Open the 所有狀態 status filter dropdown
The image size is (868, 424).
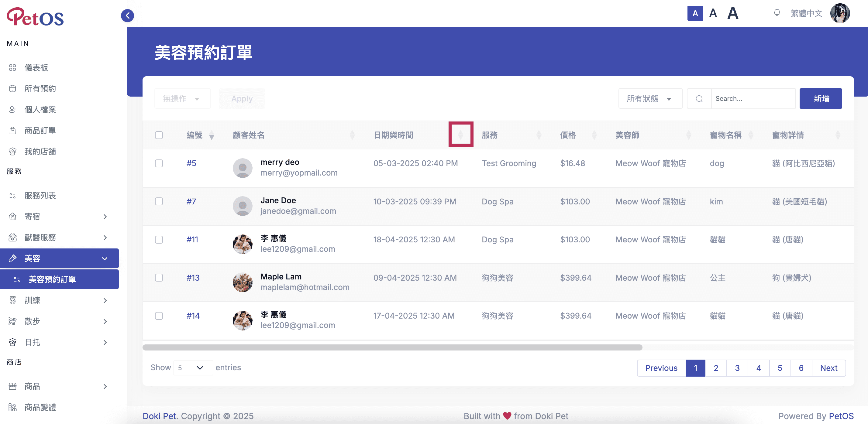650,99
